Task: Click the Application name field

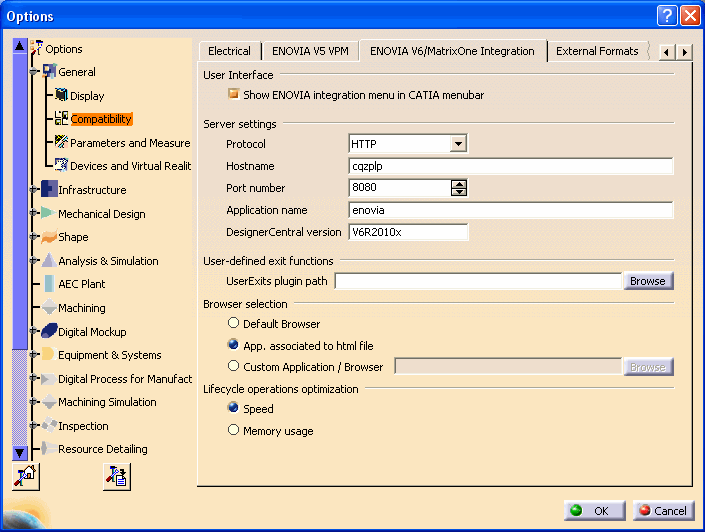Action: pyautogui.click(x=511, y=210)
